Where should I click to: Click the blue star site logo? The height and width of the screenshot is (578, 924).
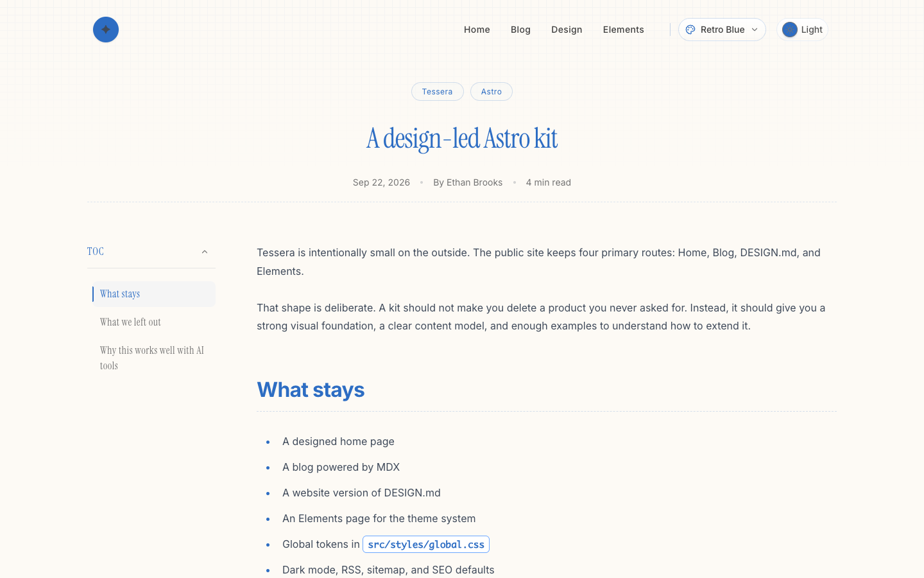click(x=106, y=30)
